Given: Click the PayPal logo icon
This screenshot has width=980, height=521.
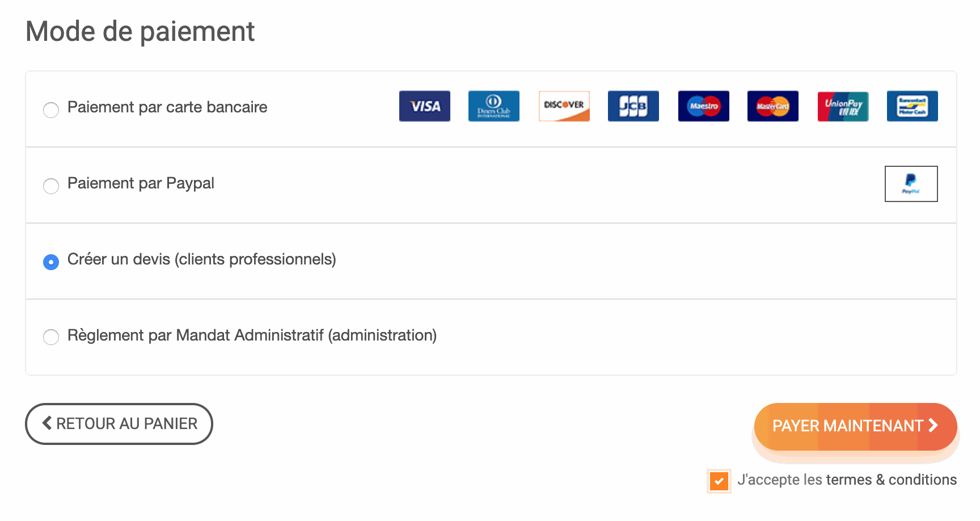Looking at the screenshot, I should point(911,184).
